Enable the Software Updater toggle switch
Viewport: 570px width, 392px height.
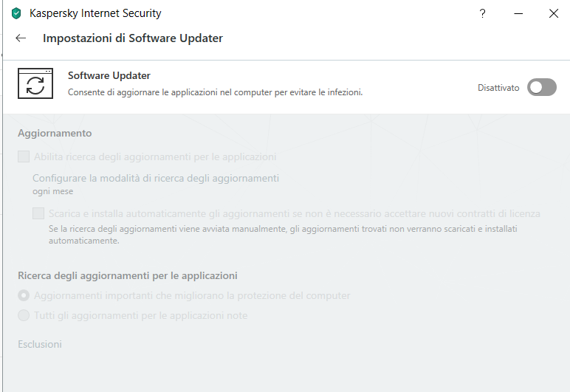[x=541, y=88]
